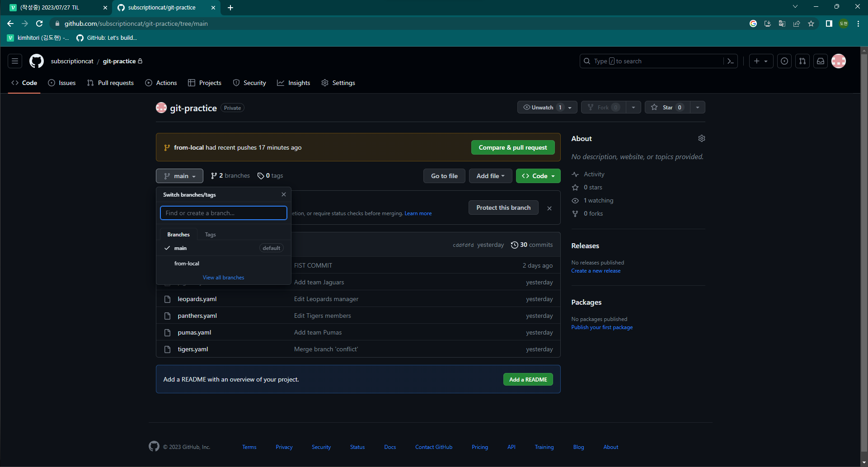Switch to the Tags tab in popup
Image resolution: width=868 pixels, height=467 pixels.
coord(210,235)
